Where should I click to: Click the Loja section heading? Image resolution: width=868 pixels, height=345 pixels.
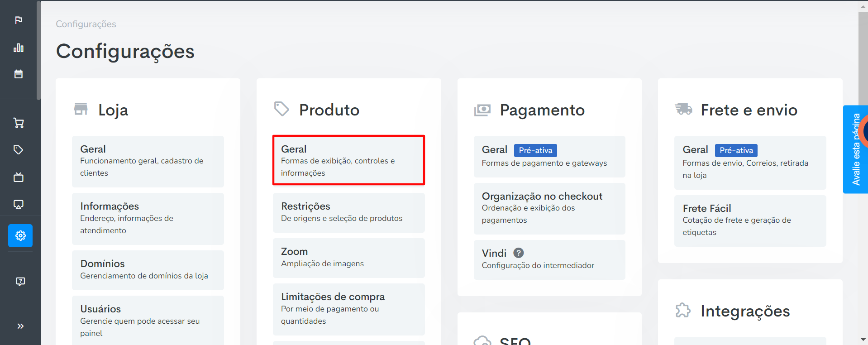pyautogui.click(x=113, y=110)
